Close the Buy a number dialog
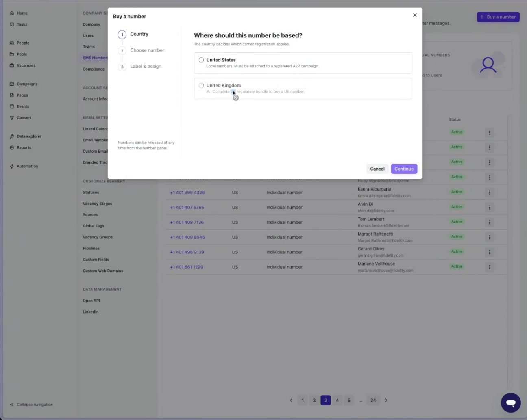 coord(415,15)
